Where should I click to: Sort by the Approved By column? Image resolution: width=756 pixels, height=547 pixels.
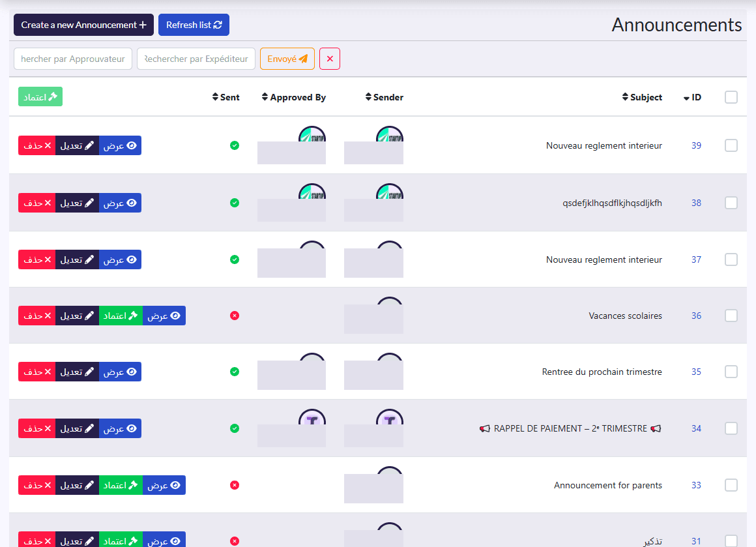pos(294,97)
